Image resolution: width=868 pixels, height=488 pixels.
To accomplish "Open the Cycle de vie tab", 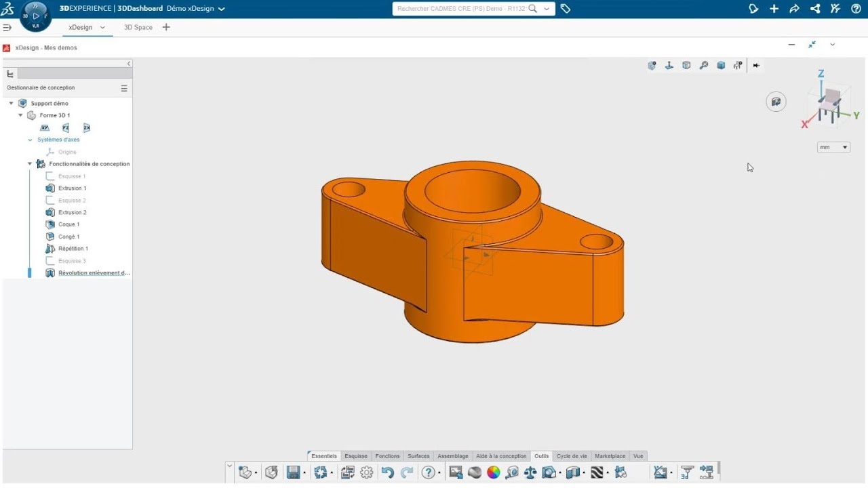I will pos(572,456).
